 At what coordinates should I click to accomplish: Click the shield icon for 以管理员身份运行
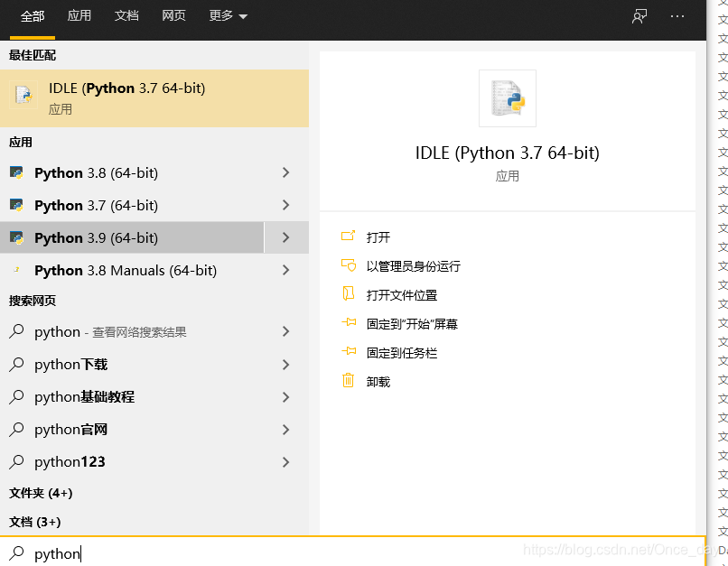click(x=349, y=265)
